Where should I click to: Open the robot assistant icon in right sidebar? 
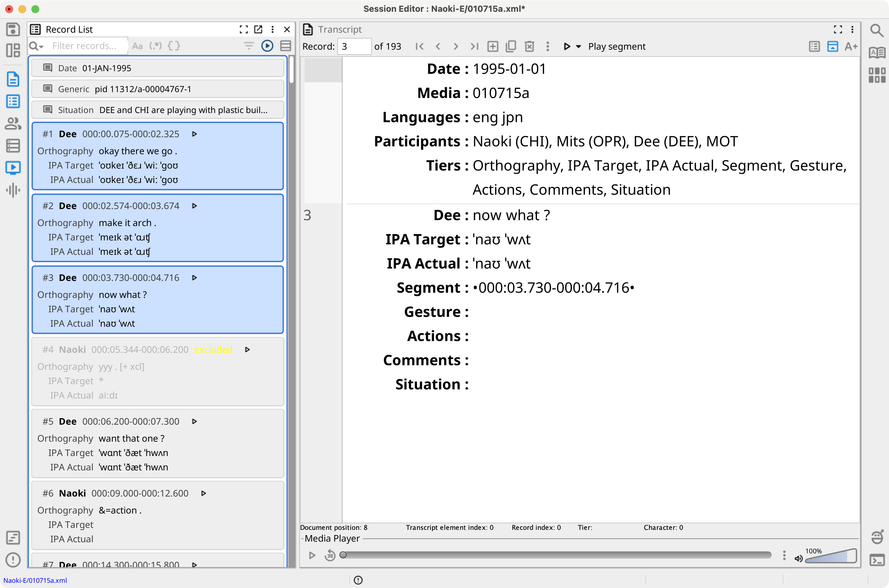pyautogui.click(x=877, y=537)
